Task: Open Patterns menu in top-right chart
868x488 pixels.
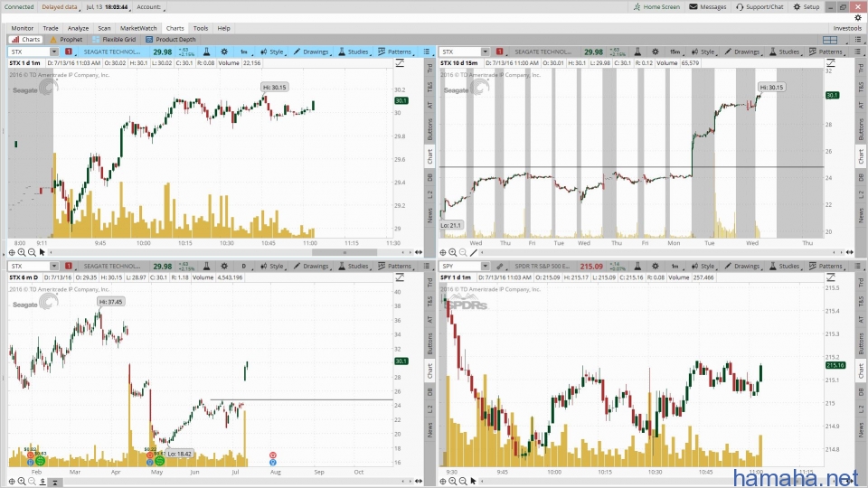Action: pyautogui.click(x=826, y=52)
